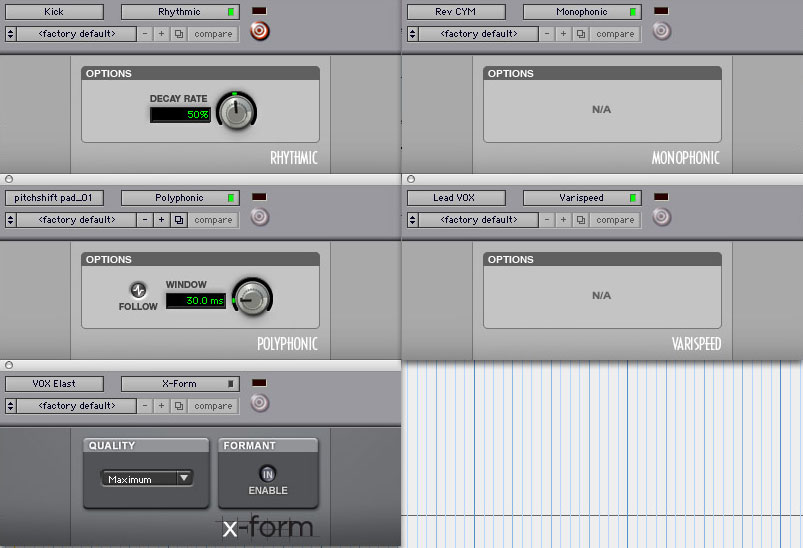Toggle compare in the Rev CYM window

click(615, 34)
